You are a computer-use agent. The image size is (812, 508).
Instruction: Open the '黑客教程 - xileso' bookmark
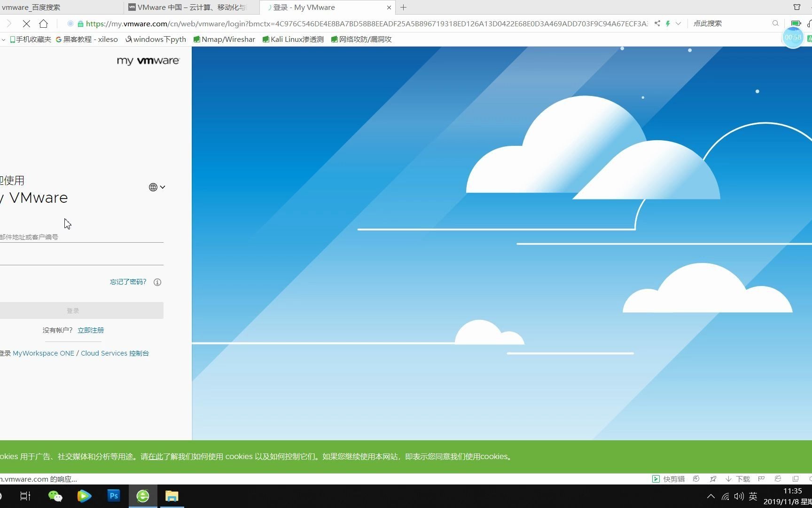87,40
